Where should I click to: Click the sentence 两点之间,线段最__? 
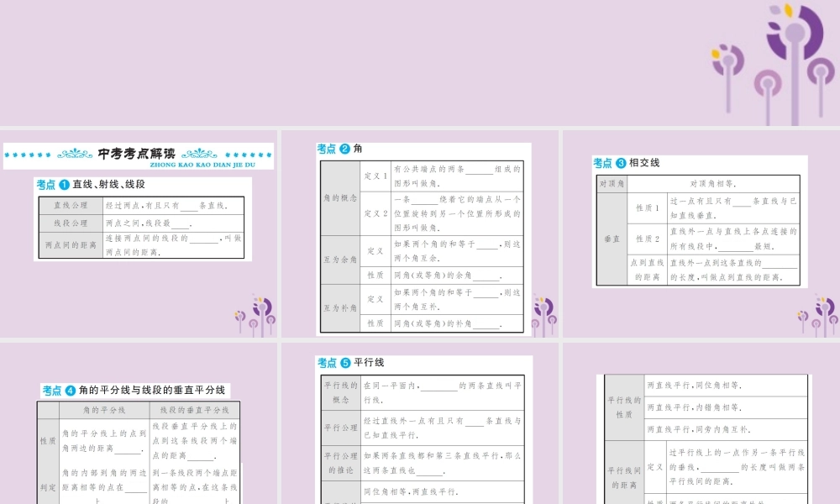tap(149, 223)
